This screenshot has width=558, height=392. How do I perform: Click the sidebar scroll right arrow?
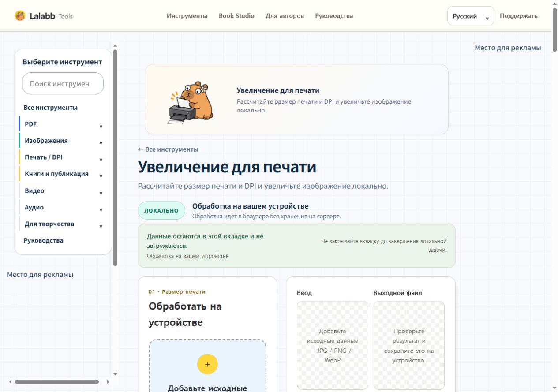pyautogui.click(x=108, y=381)
